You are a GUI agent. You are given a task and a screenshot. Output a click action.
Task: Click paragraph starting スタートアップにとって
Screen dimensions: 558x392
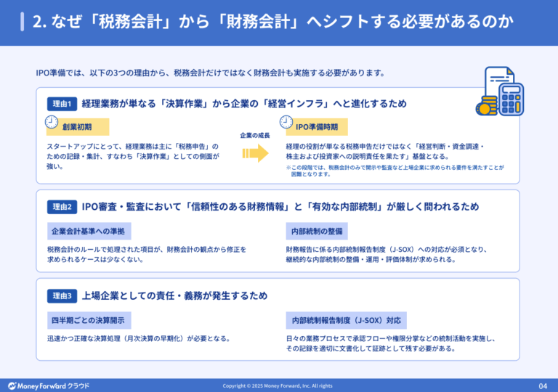tap(133, 156)
